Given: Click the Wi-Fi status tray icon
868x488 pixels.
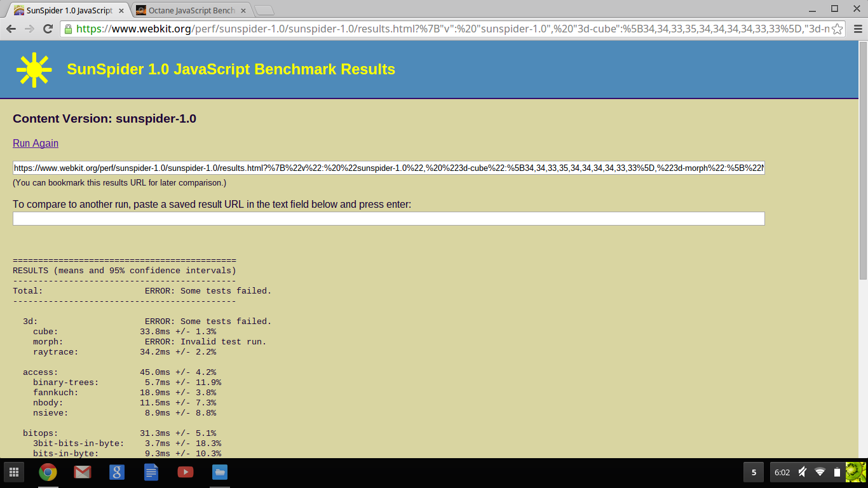Looking at the screenshot, I should tap(820, 472).
